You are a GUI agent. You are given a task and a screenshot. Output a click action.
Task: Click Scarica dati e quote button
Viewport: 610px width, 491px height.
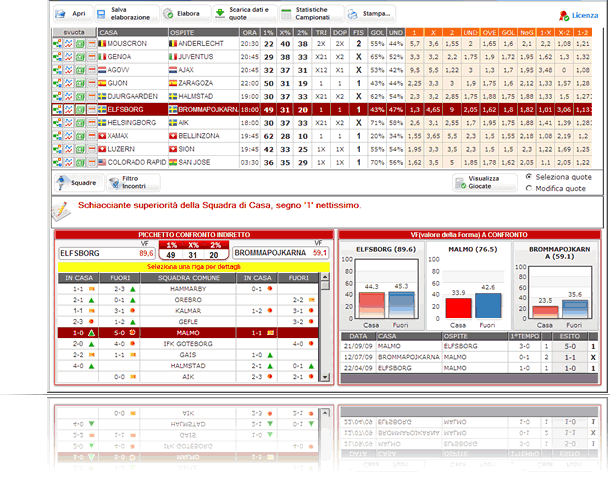245,14
